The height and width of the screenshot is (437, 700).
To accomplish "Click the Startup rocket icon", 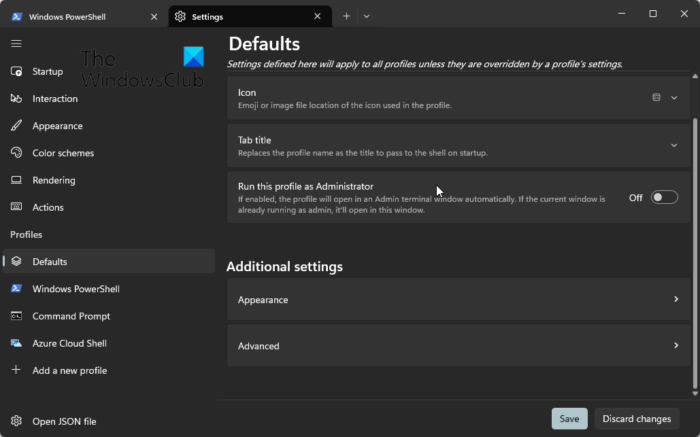I will (x=16, y=72).
